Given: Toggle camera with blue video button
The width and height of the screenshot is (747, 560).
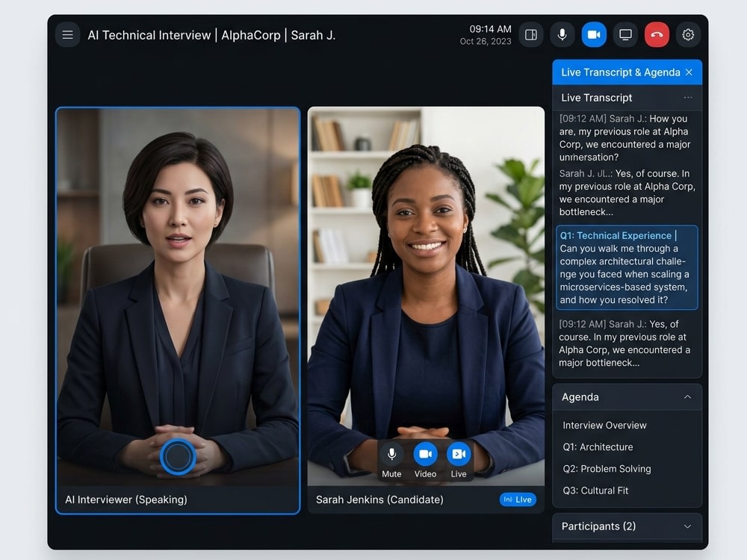Looking at the screenshot, I should click(594, 35).
